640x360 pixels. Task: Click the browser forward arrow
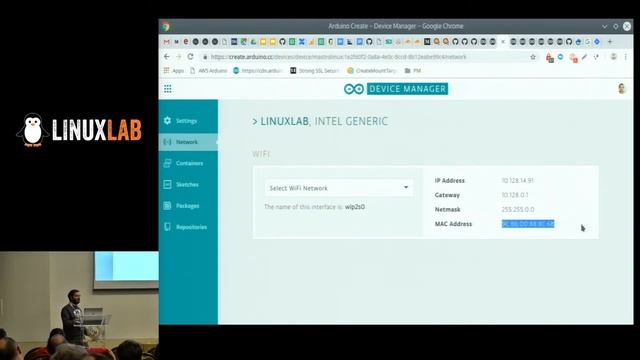[178, 57]
